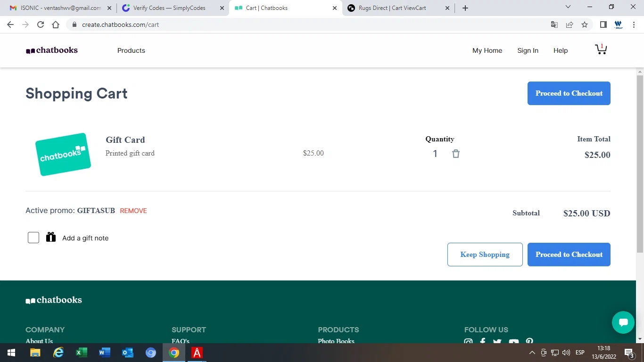Click the taskbar clock 13:18
The image size is (644, 362).
click(604, 348)
